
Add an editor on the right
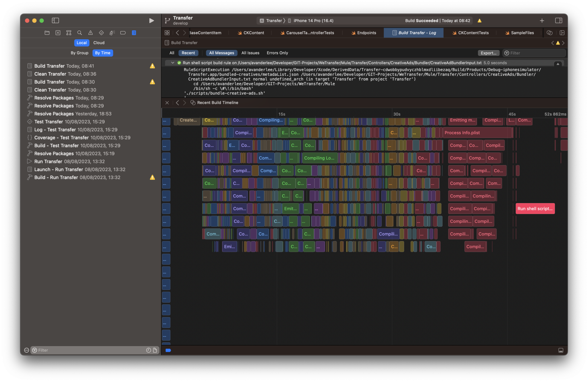pyautogui.click(x=562, y=33)
